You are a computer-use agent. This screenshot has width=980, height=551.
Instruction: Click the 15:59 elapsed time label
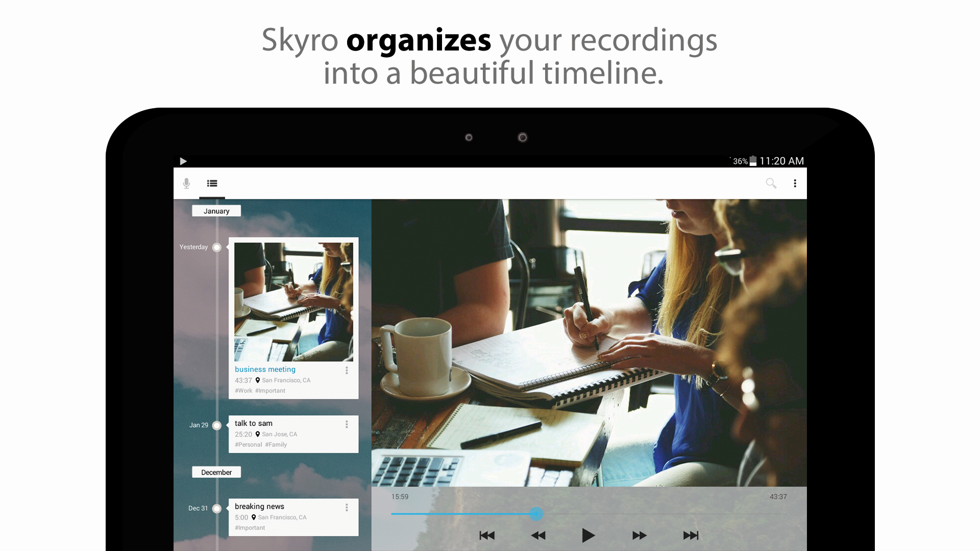(400, 496)
